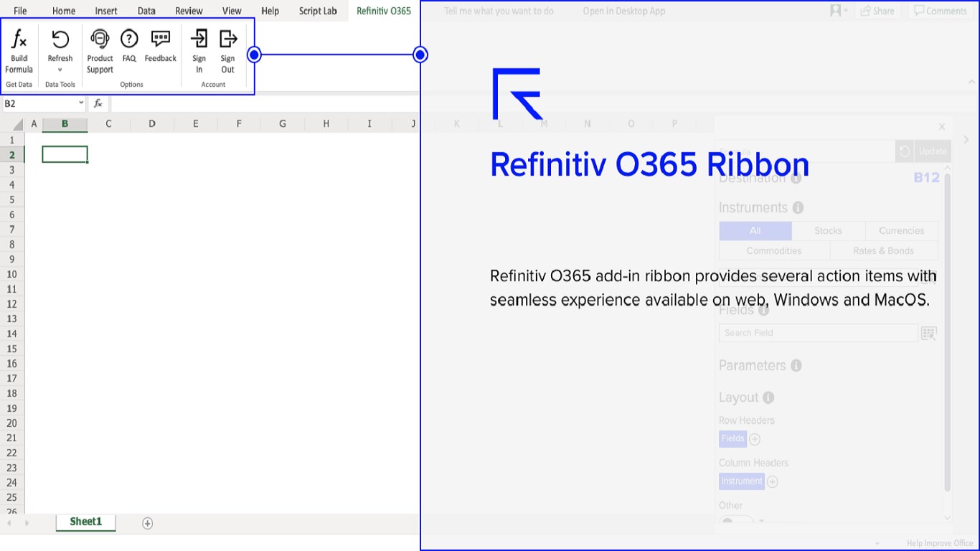
Task: Click the Share button
Action: pos(877,11)
